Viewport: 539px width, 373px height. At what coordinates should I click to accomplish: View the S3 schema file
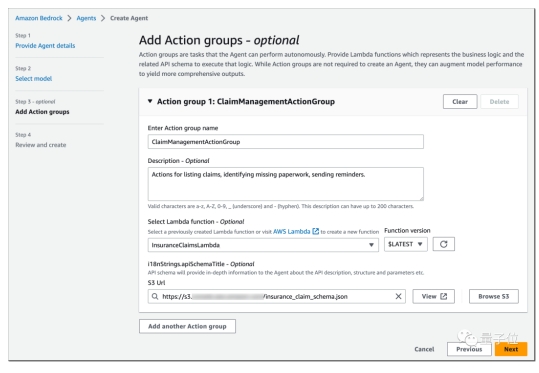point(433,296)
